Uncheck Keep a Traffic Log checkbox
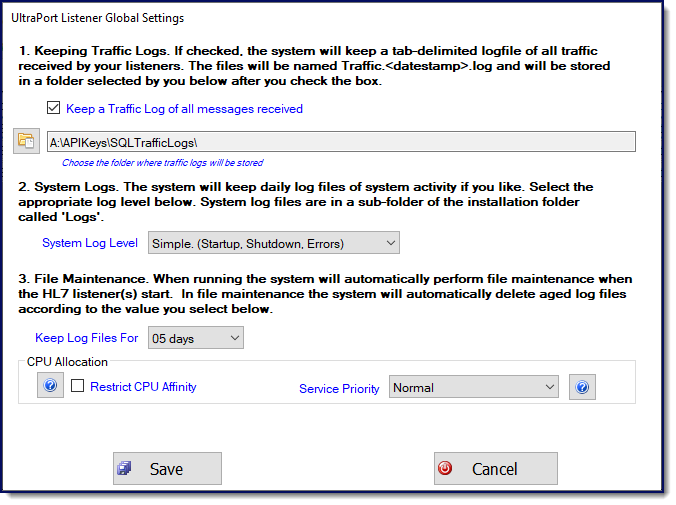The height and width of the screenshot is (505, 676). click(x=53, y=108)
